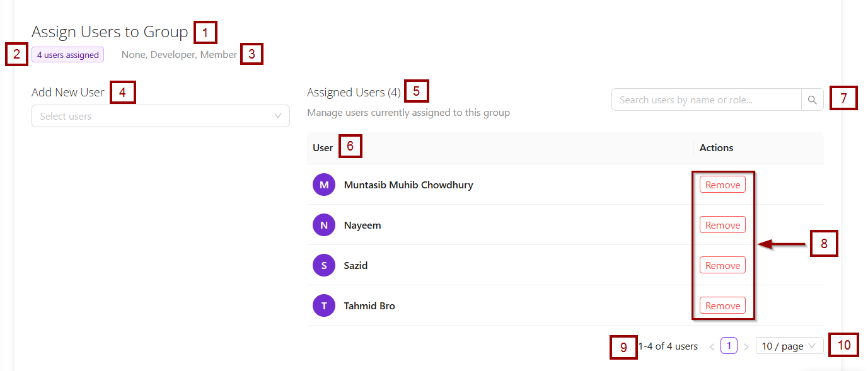This screenshot has height=371, width=868.
Task: Remove Sazid from the group
Action: point(722,265)
